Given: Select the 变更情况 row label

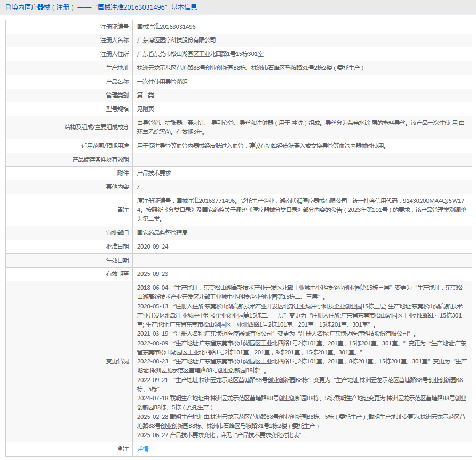Looking at the screenshot, I should pos(117,362).
